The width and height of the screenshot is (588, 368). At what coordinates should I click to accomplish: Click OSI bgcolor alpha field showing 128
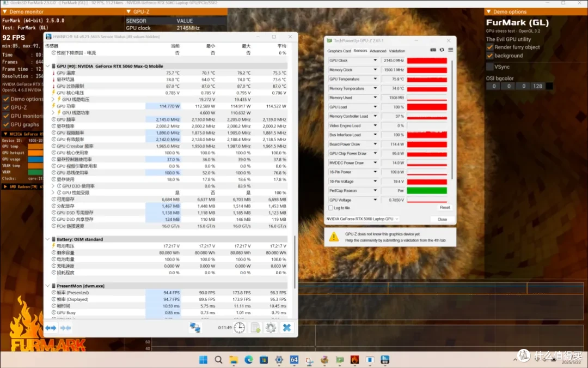click(538, 86)
